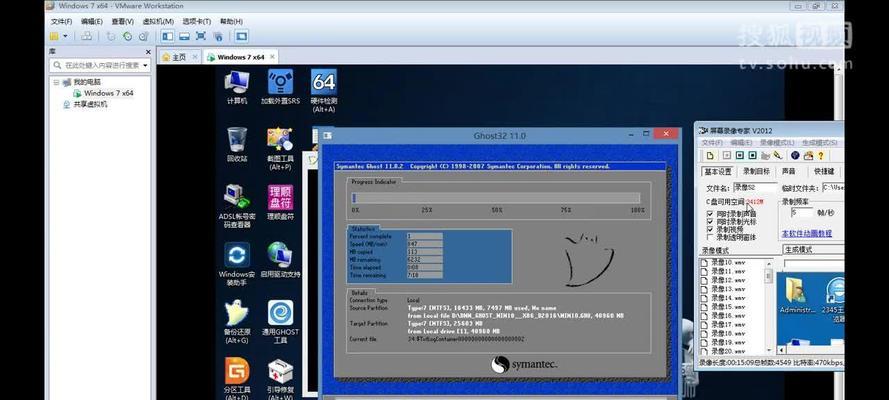Toggle VMware library sidebar view icon

pos(167,36)
